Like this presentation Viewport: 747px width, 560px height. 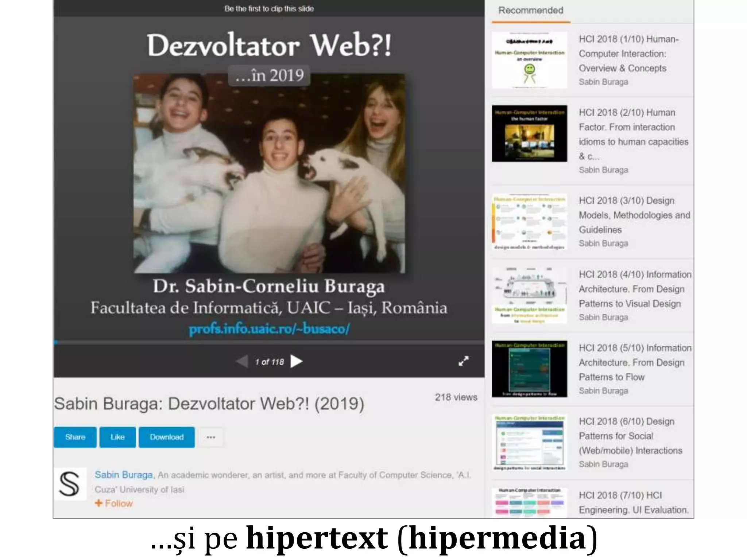pos(117,437)
